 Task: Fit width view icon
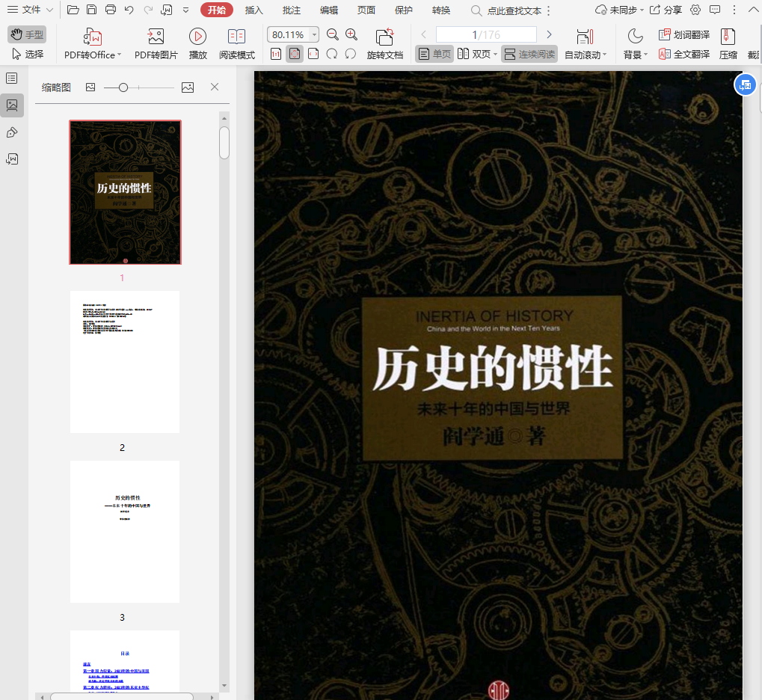313,54
